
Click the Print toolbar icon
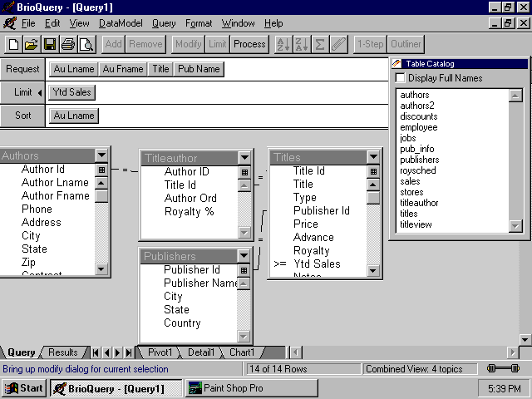(68, 44)
